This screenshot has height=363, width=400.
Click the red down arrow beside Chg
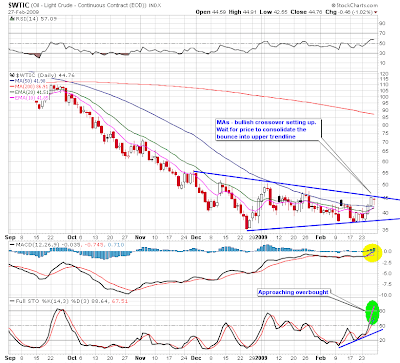[376, 12]
